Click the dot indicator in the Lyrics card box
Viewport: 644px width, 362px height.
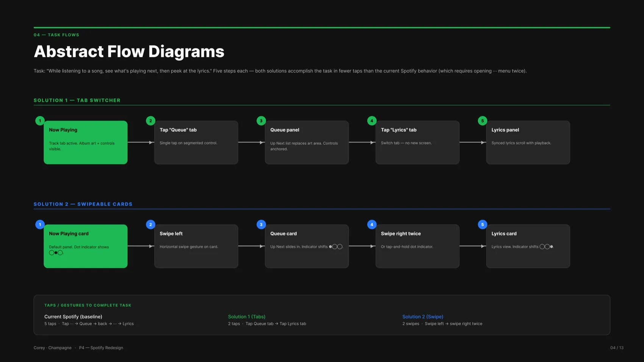coord(546,247)
